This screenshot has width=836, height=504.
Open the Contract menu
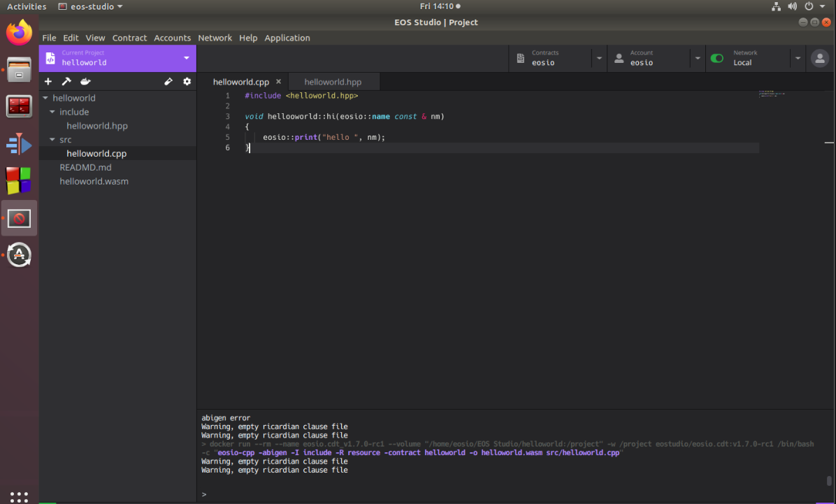pyautogui.click(x=129, y=38)
